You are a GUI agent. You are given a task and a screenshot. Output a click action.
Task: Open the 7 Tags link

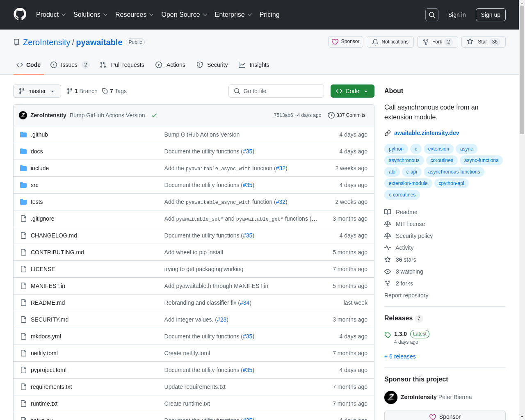pyautogui.click(x=114, y=91)
